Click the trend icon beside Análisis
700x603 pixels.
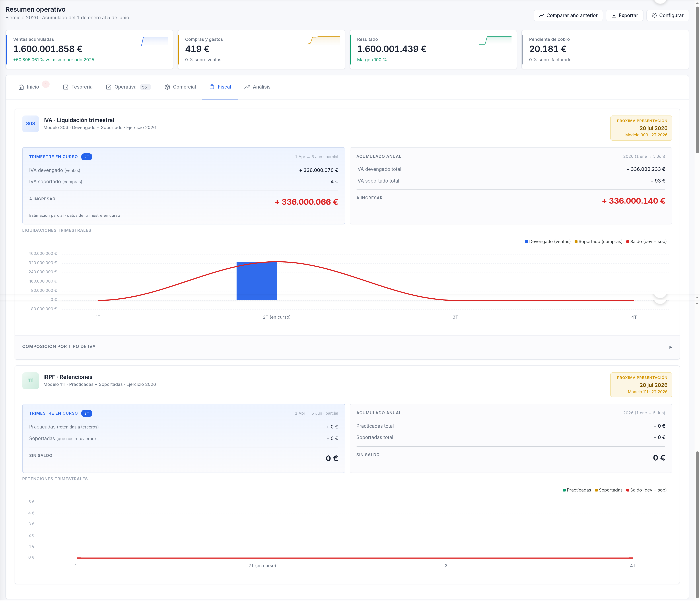[x=247, y=87]
